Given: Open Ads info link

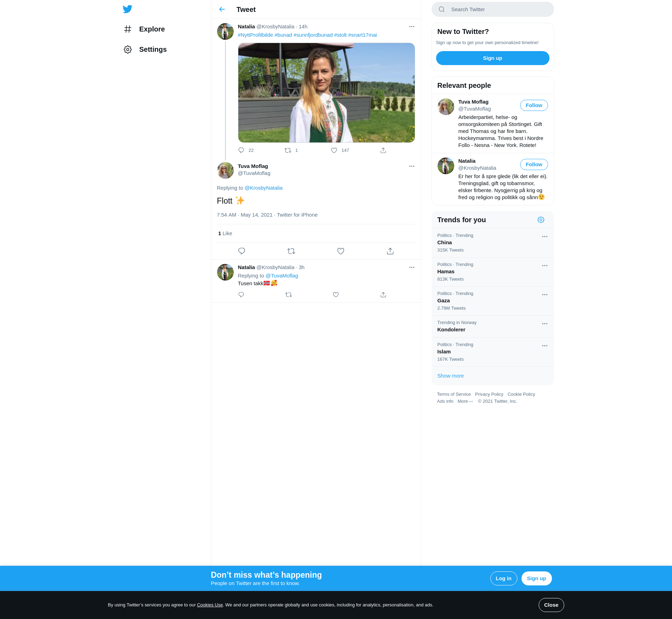Looking at the screenshot, I should point(445,401).
